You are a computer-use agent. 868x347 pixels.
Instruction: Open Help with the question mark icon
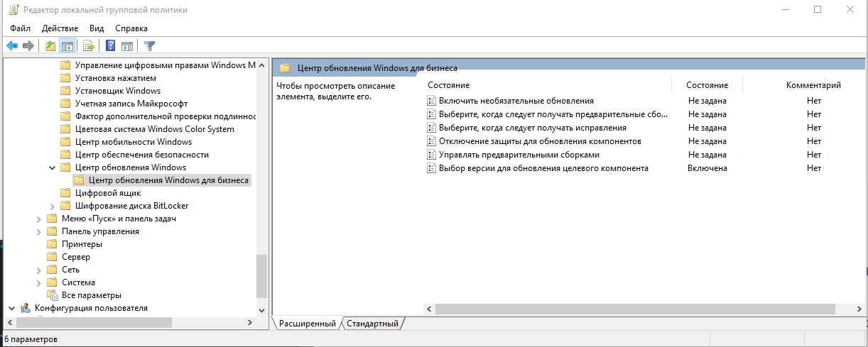coord(110,46)
